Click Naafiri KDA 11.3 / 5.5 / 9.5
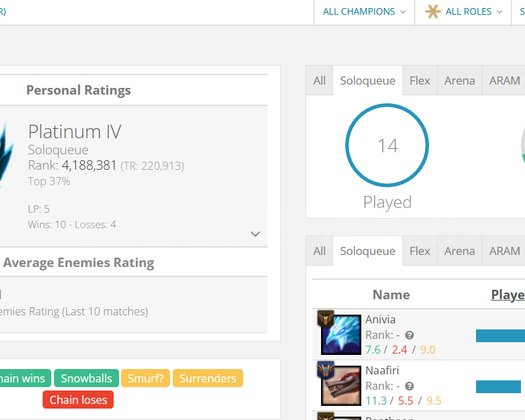525x420 pixels. click(x=403, y=401)
